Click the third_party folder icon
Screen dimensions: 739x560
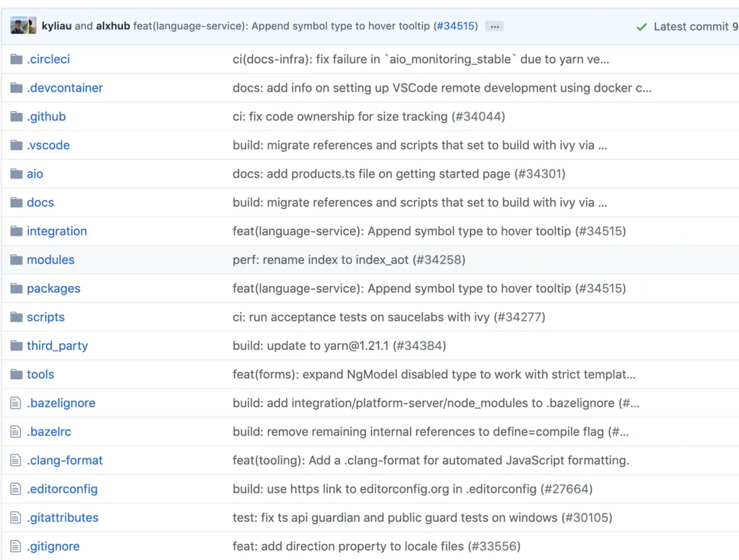17,346
